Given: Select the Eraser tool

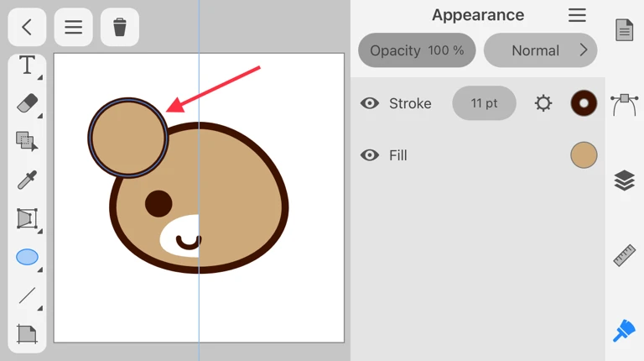Looking at the screenshot, I should [x=27, y=103].
